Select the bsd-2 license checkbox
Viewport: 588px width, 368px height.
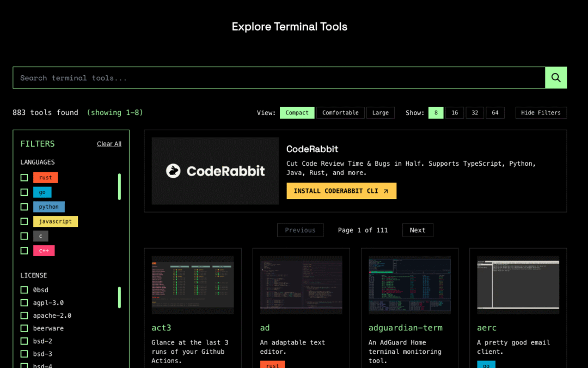tap(24, 341)
